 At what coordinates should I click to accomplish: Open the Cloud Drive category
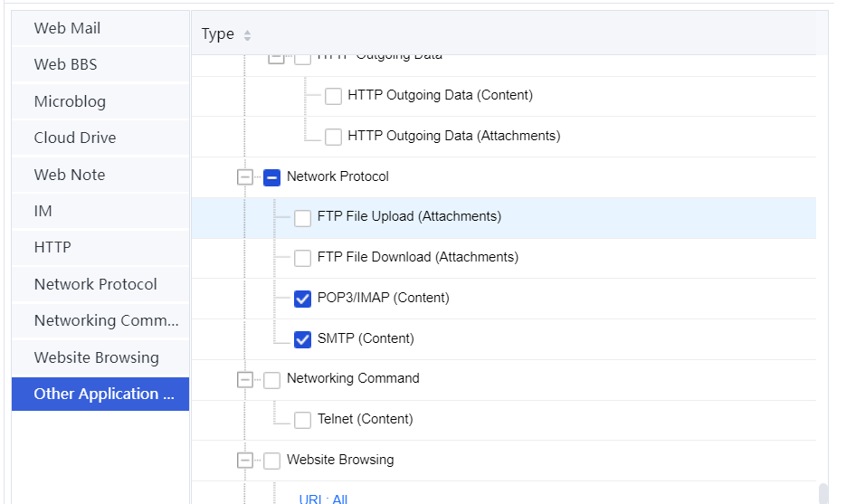click(x=75, y=138)
